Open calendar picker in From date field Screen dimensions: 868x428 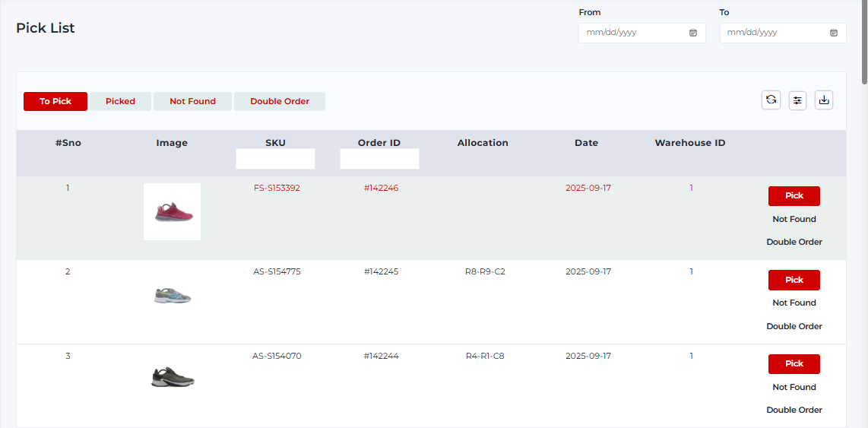(x=693, y=33)
